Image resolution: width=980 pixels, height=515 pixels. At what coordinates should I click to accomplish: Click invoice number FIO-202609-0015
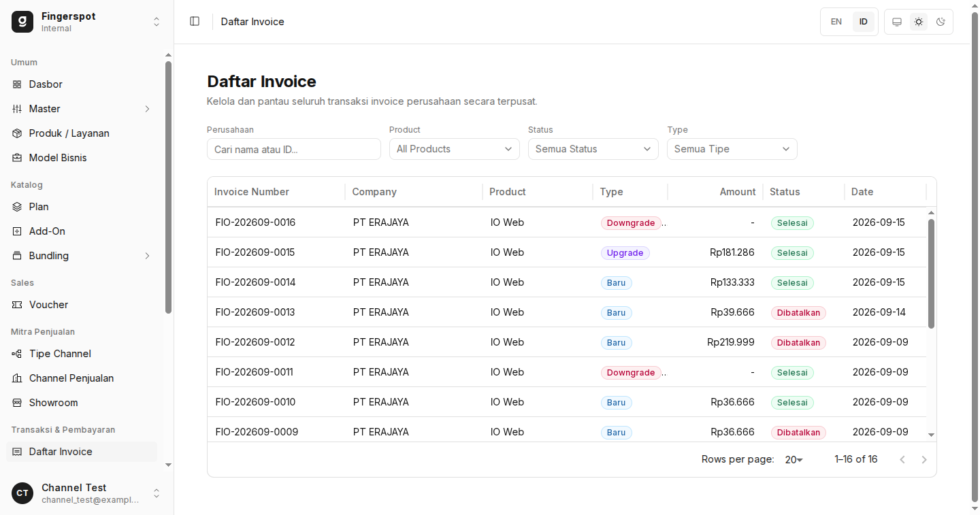[x=255, y=252]
